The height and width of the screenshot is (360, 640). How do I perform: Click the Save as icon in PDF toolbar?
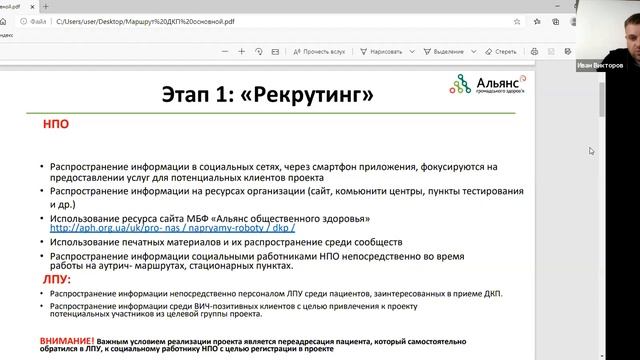coord(568,52)
